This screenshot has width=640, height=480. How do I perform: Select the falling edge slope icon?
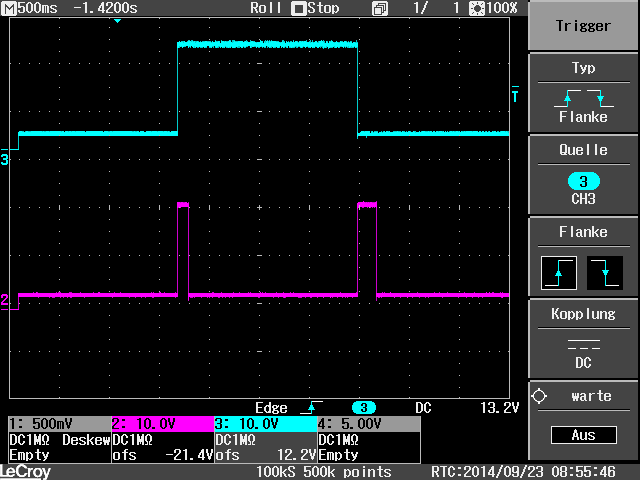(x=605, y=273)
